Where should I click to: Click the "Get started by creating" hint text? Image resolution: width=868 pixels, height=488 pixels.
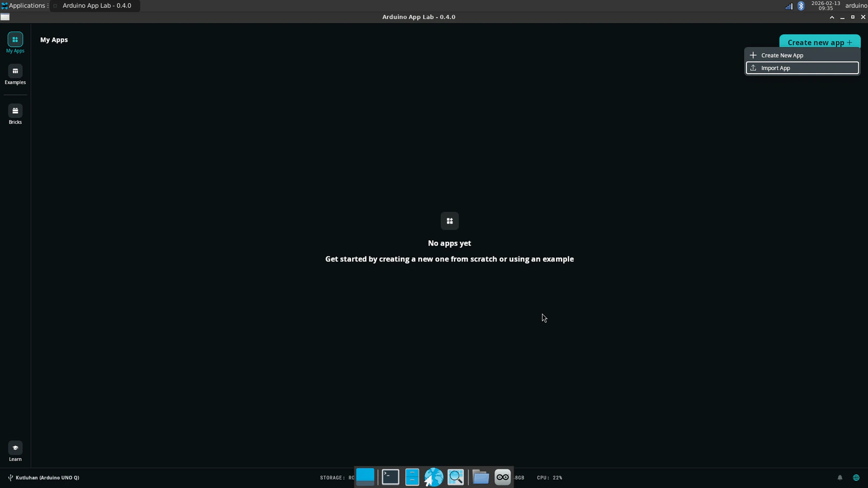[x=450, y=259]
